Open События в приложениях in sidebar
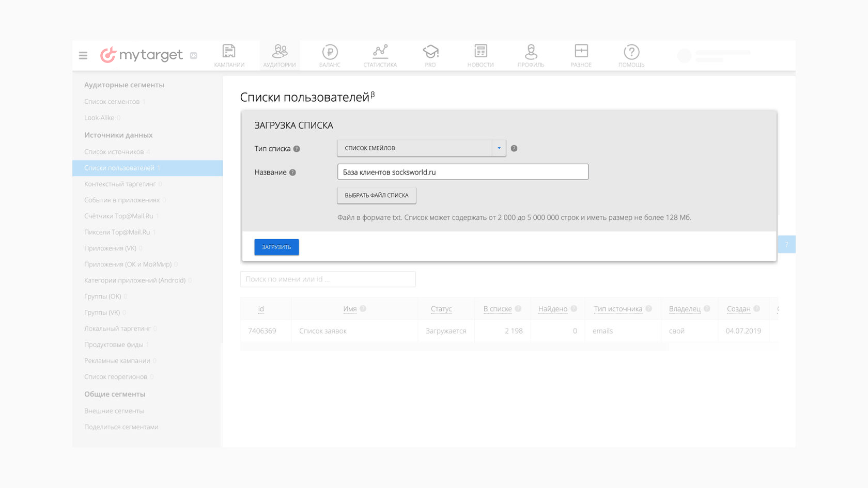This screenshot has width=868, height=488. click(122, 200)
